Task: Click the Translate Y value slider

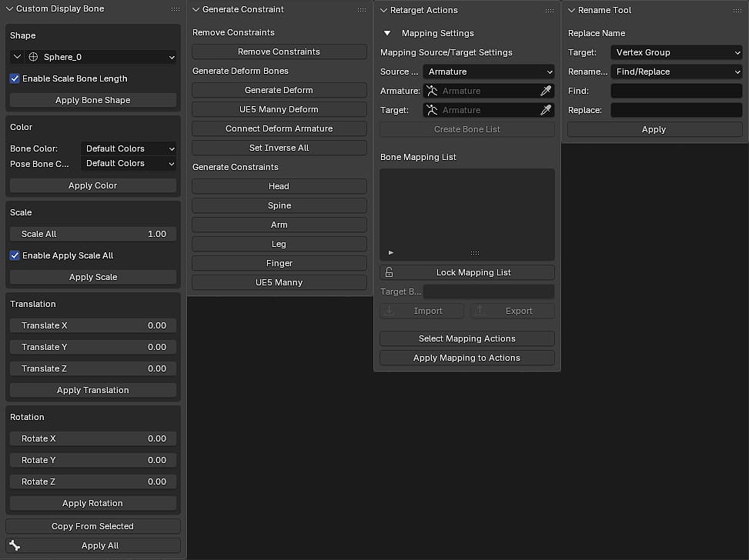Action: (x=93, y=347)
